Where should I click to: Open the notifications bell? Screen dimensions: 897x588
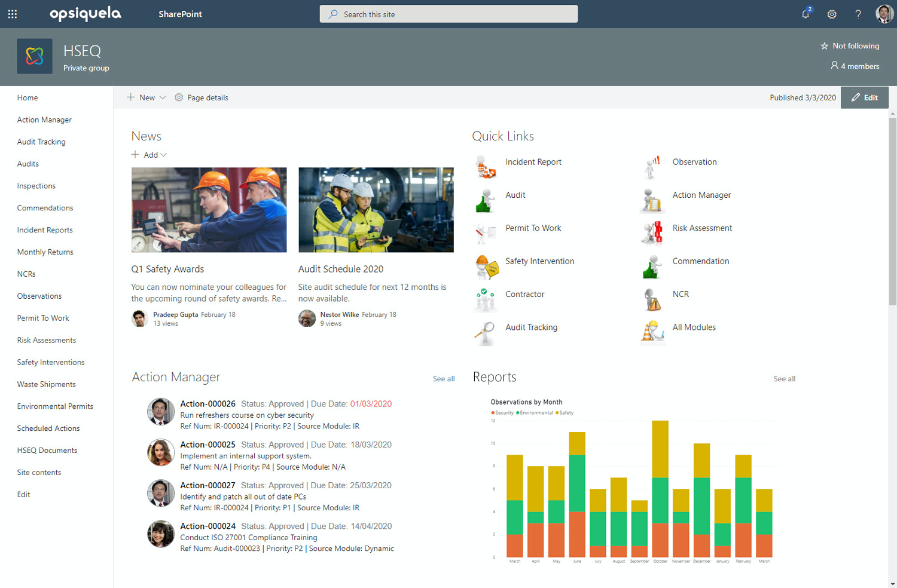tap(805, 14)
